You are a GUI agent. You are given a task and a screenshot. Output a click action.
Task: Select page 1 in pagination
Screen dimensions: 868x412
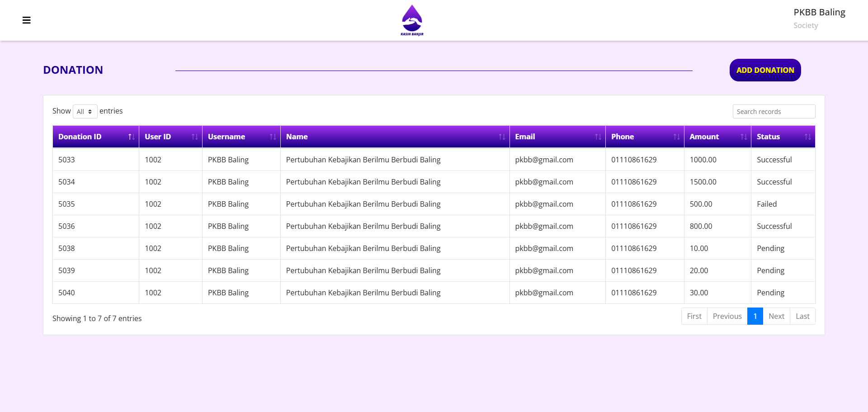[755, 316]
